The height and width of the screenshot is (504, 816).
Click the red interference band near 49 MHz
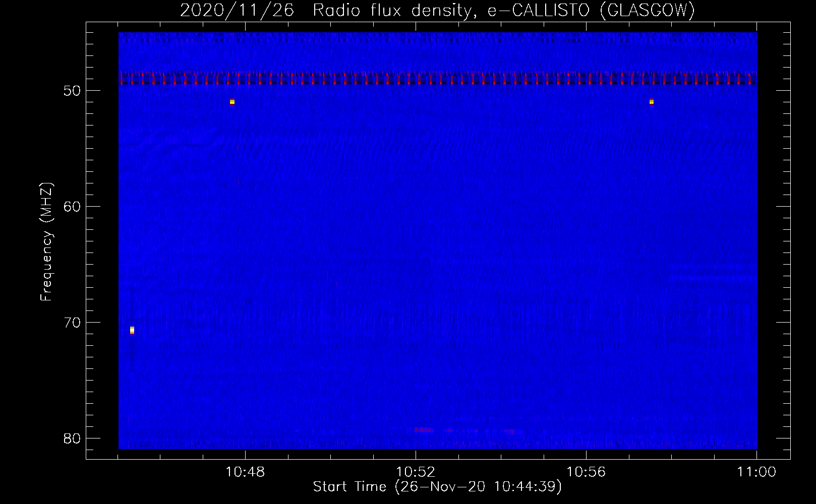[438, 79]
